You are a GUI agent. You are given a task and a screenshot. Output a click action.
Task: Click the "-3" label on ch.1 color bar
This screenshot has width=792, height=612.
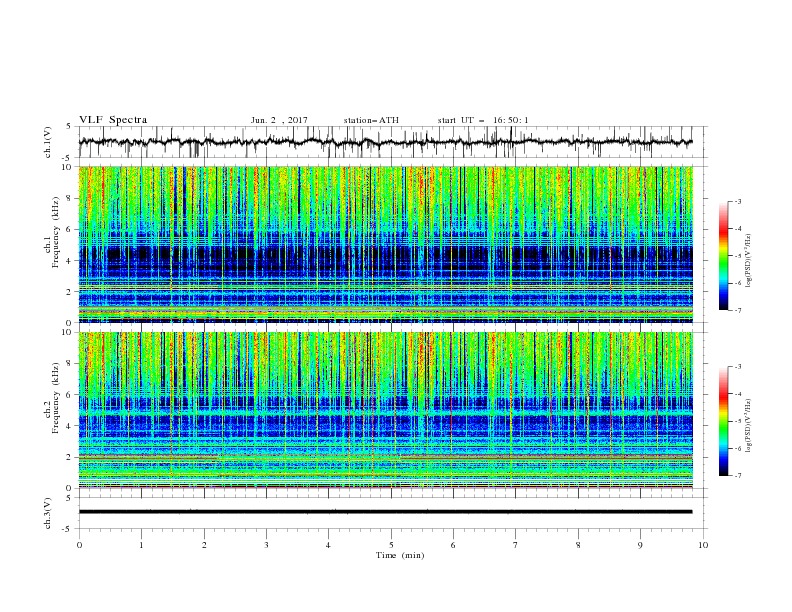(x=738, y=201)
